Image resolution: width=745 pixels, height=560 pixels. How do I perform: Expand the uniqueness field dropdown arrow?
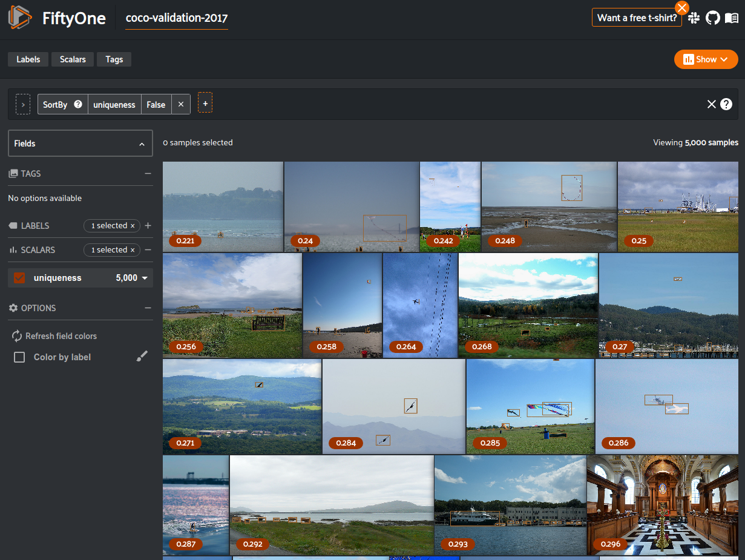point(145,278)
